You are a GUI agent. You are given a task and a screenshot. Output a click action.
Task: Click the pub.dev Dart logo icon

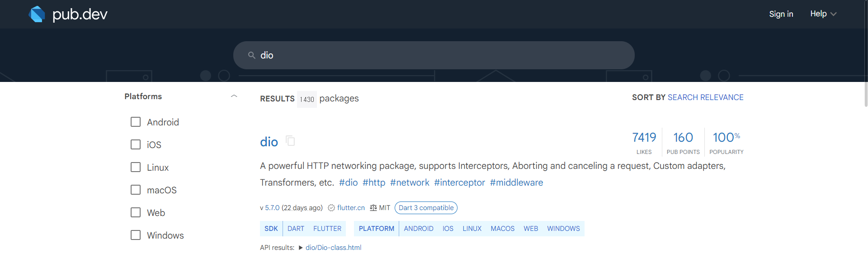(x=37, y=14)
